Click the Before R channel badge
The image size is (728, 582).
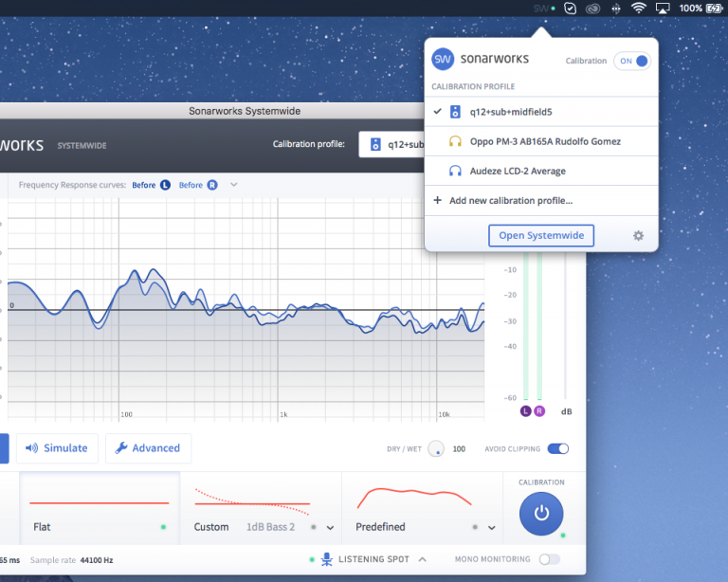coord(212,185)
